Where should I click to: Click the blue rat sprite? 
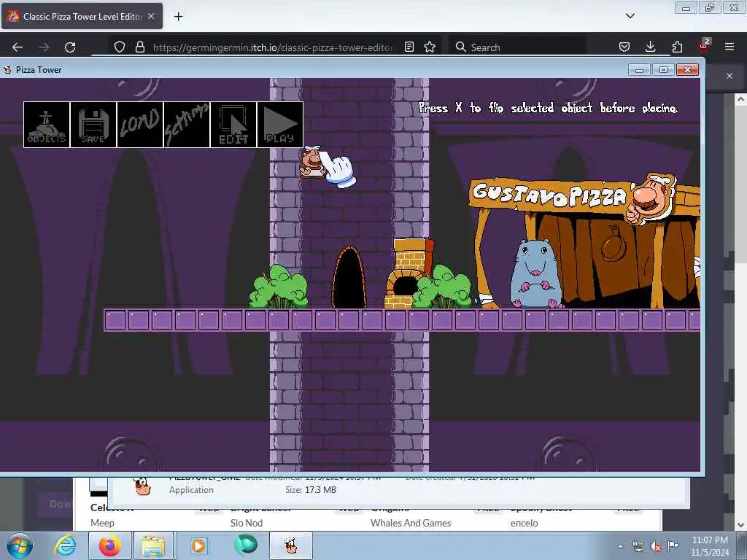[x=535, y=274]
